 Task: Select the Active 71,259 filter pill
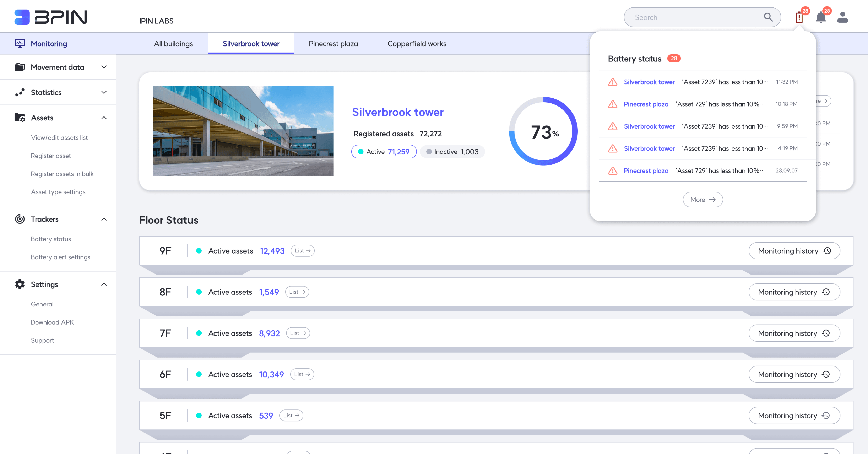click(384, 152)
